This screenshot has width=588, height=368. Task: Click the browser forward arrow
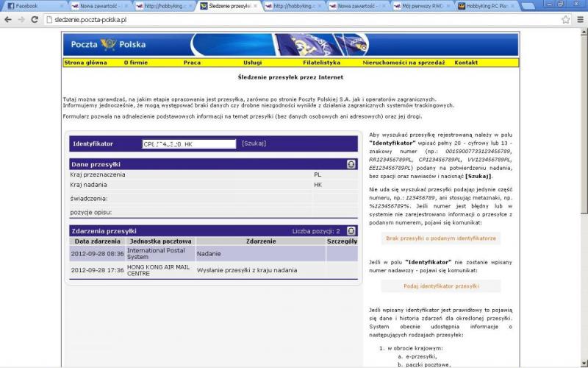[22, 19]
